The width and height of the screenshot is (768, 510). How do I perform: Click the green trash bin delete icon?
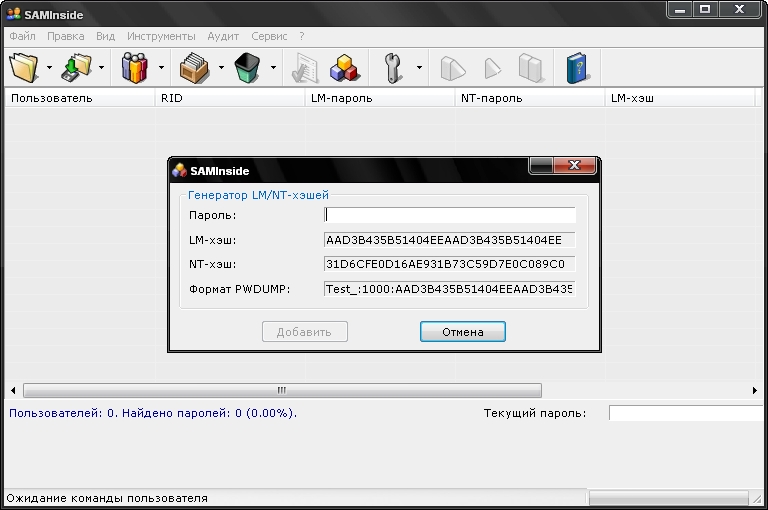247,68
